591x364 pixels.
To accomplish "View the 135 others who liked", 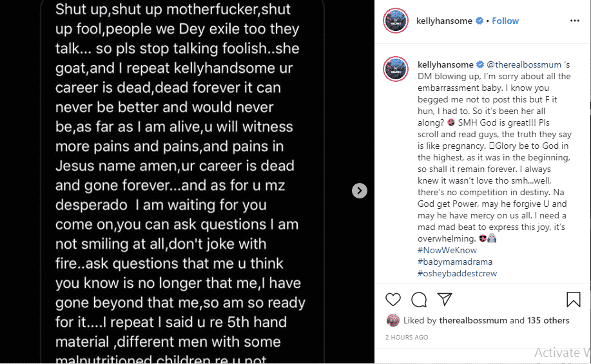I will (x=548, y=320).
